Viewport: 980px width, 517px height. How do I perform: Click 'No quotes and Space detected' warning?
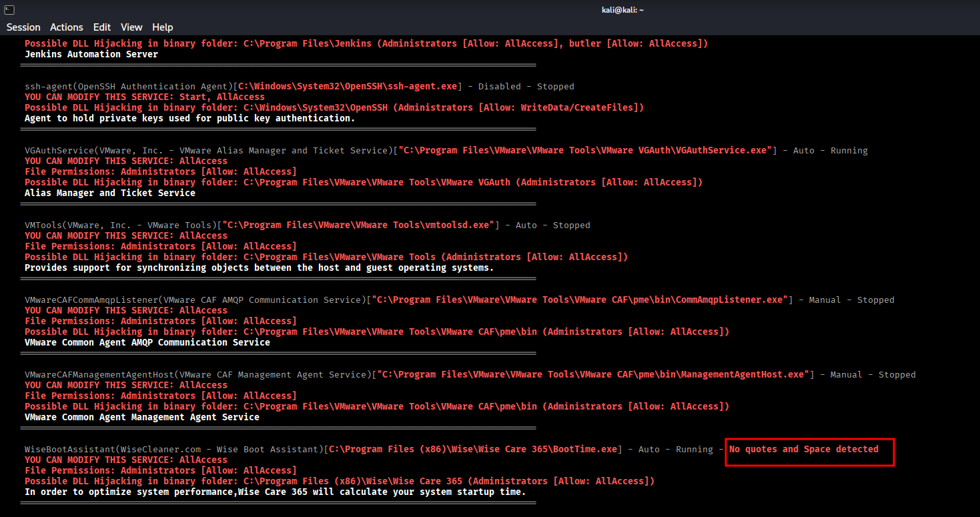tap(804, 449)
